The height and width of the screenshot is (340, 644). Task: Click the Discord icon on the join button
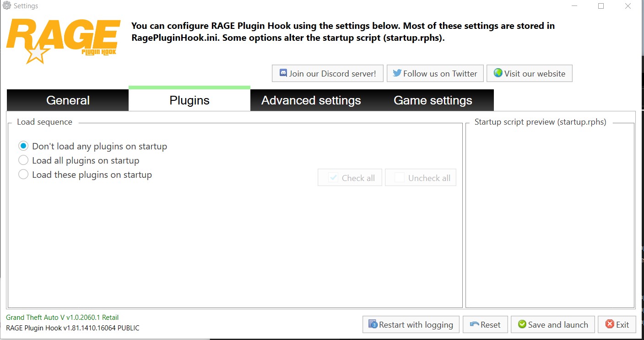tap(283, 73)
